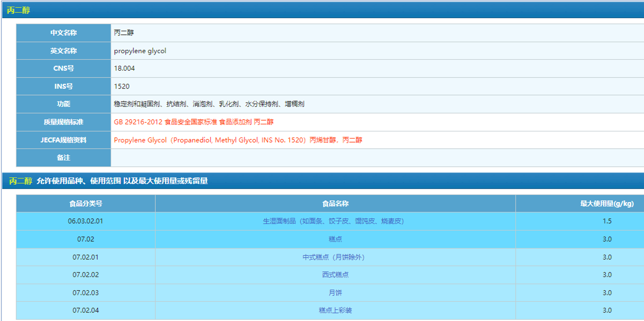Viewport: 644px width, 321px height.
Task: Click the INS number value 1520
Action: pos(122,86)
